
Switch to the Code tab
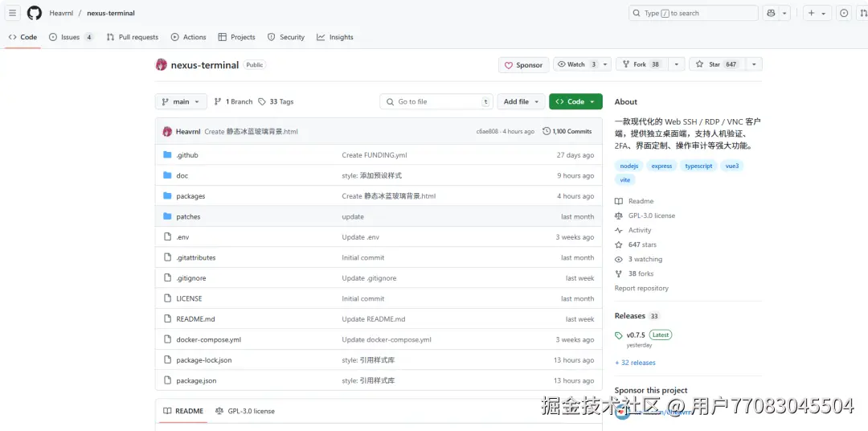coord(23,37)
